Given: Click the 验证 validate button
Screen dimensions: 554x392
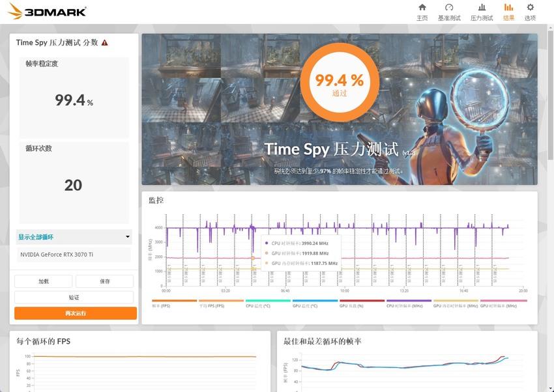Looking at the screenshot, I should [x=74, y=298].
